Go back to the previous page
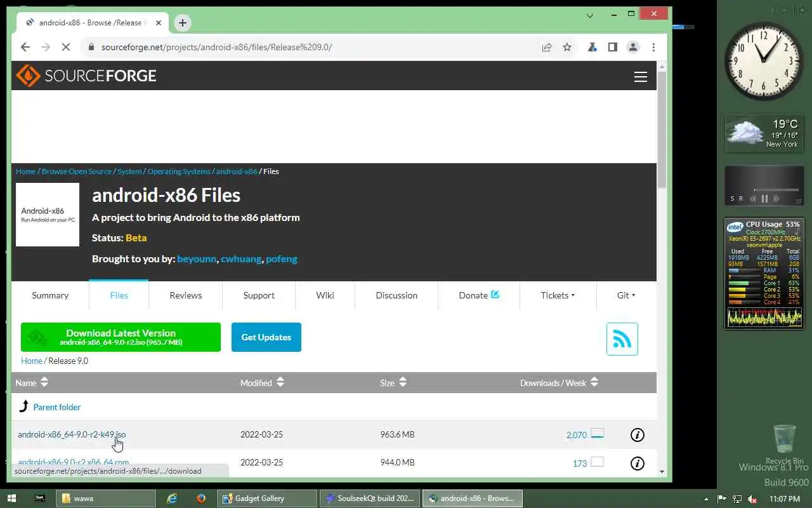812x508 pixels. [25, 47]
